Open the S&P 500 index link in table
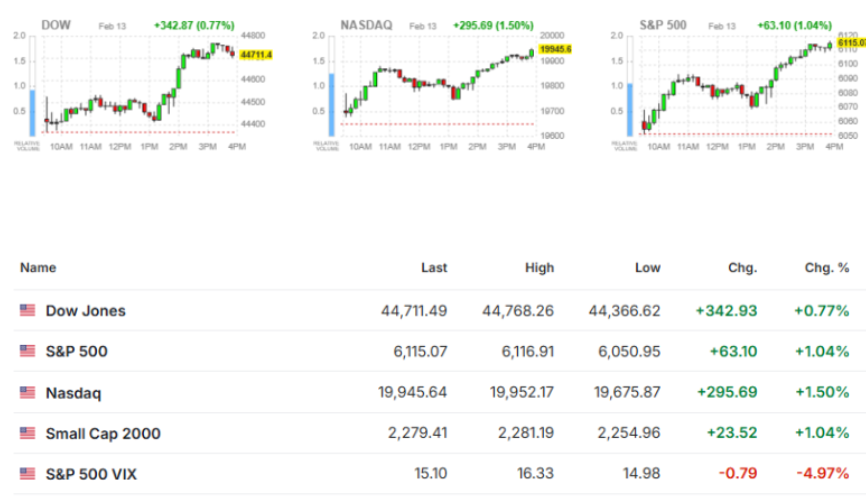This screenshot has height=498, width=866. tap(76, 352)
